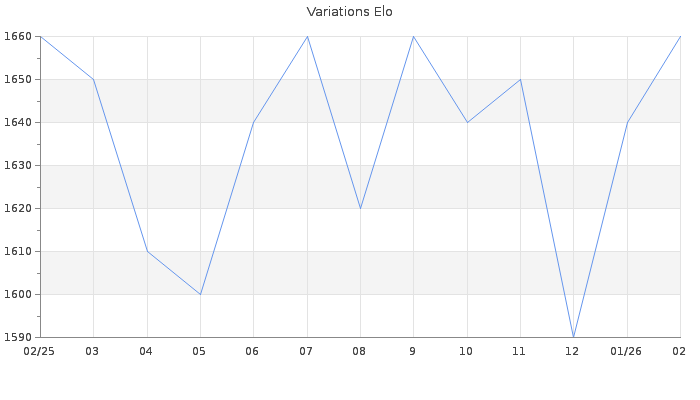Click the '02/25' x-axis label

coord(40,352)
